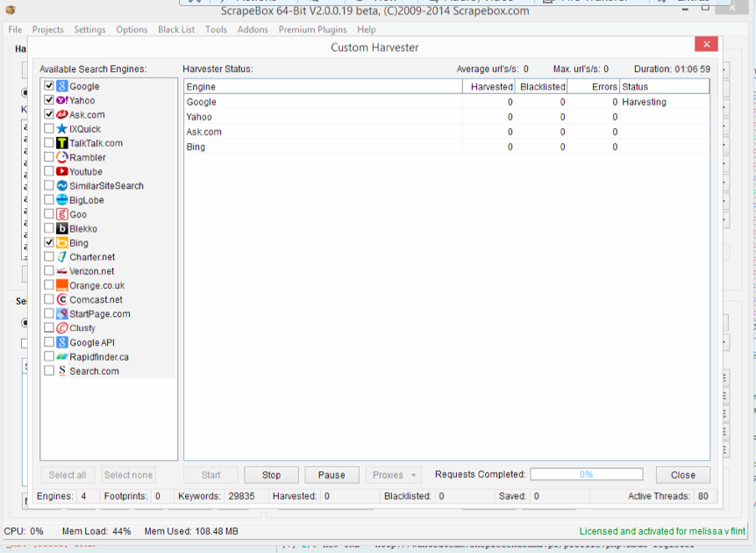Open the Premium Plugins menu
This screenshot has height=553, width=756.
tap(312, 30)
